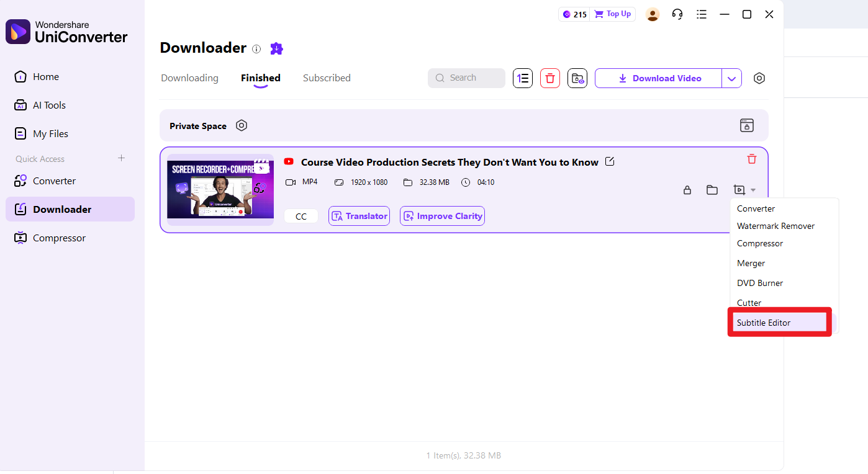Open downloader settings hexagon icon
This screenshot has width=868, height=474.
pyautogui.click(x=759, y=78)
